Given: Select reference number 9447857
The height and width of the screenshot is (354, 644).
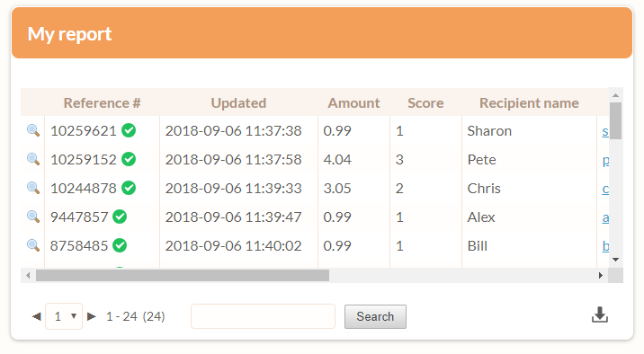Looking at the screenshot, I should 79,217.
